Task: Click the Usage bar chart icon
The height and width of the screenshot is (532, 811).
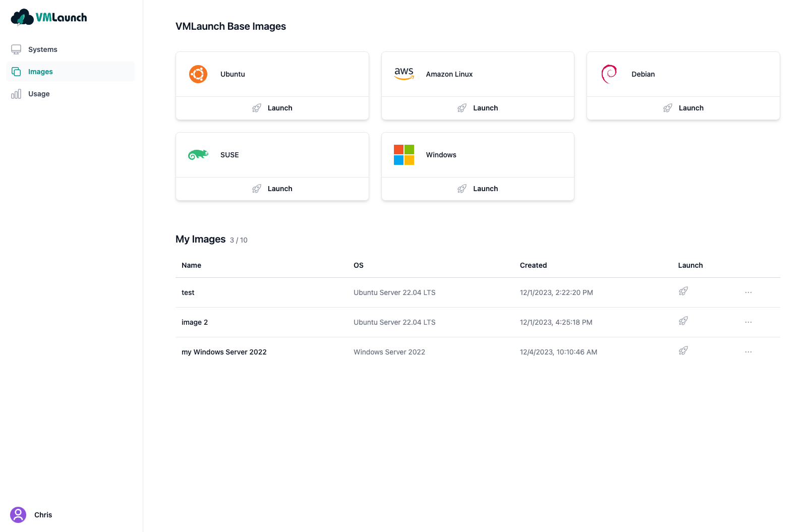Action: click(16, 94)
